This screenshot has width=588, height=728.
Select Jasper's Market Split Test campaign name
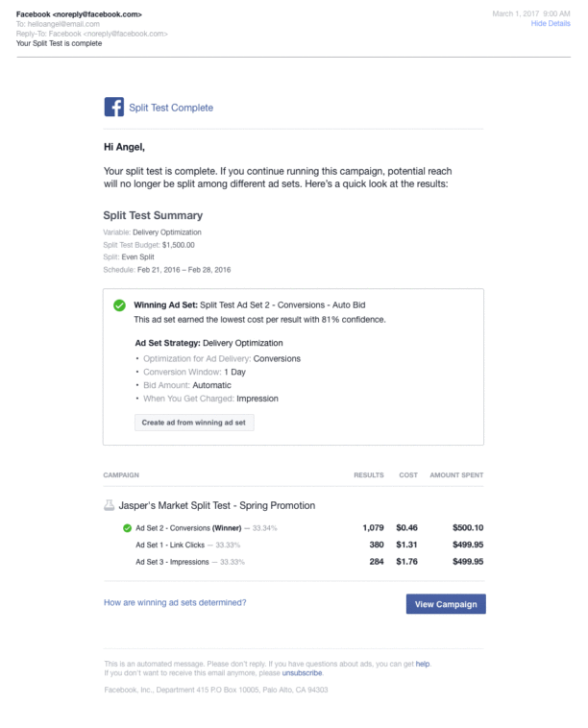[x=216, y=505]
